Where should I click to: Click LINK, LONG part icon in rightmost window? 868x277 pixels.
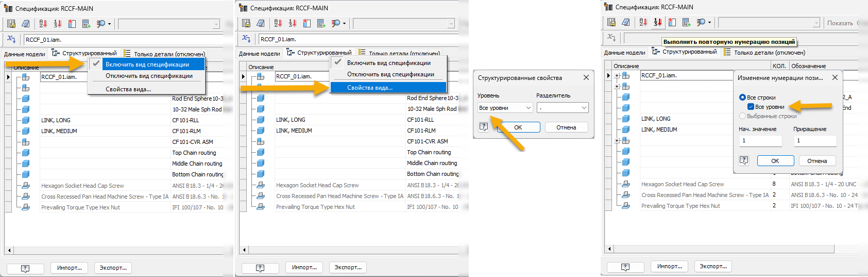coord(626,119)
